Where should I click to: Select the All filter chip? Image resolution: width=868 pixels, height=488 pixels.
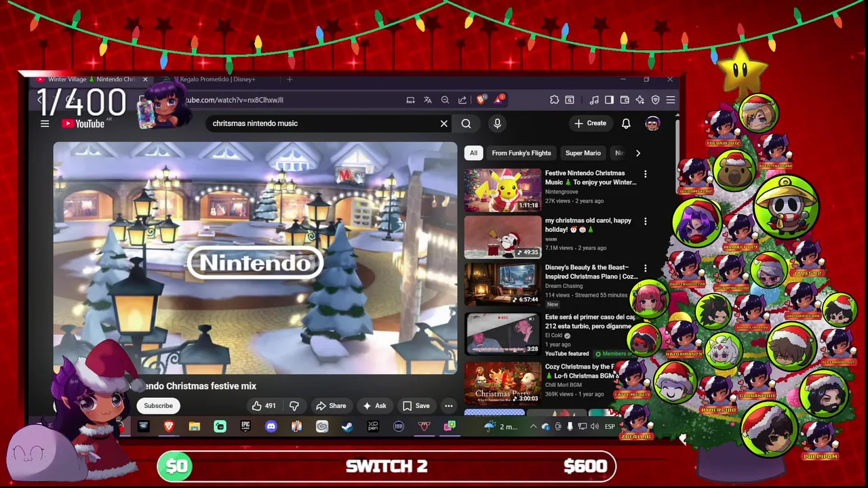(x=473, y=153)
